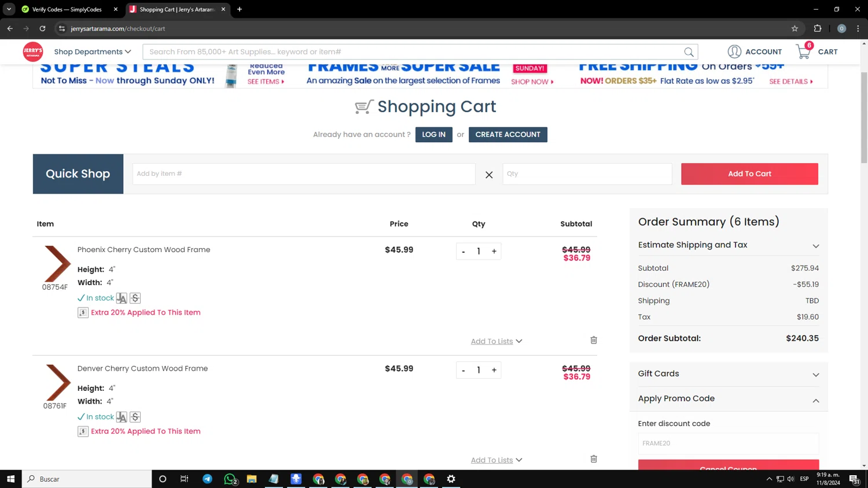Open Task View in taskbar

click(x=185, y=479)
